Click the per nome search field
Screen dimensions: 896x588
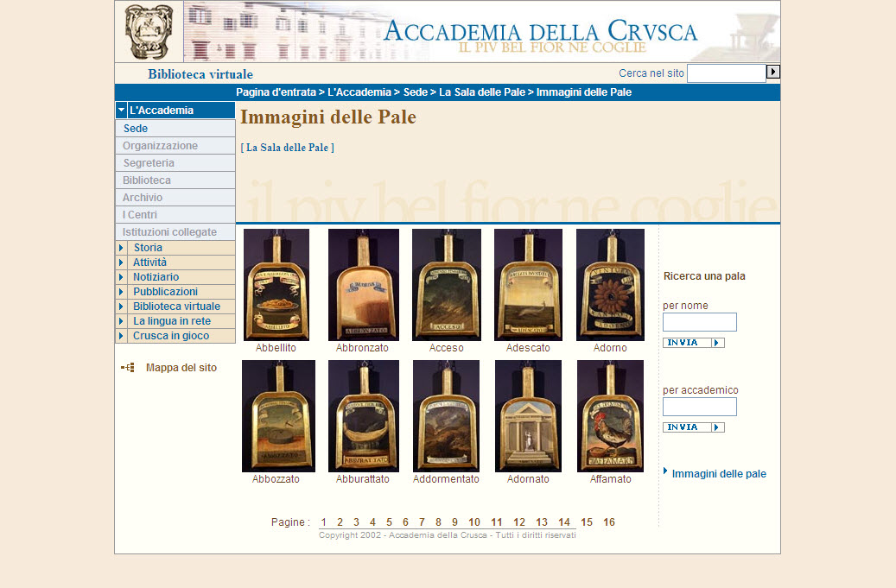coord(699,322)
